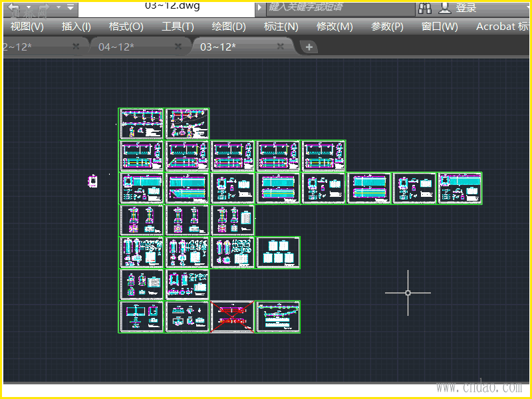Open the 标注(N) menu
532x399 pixels.
(x=281, y=27)
